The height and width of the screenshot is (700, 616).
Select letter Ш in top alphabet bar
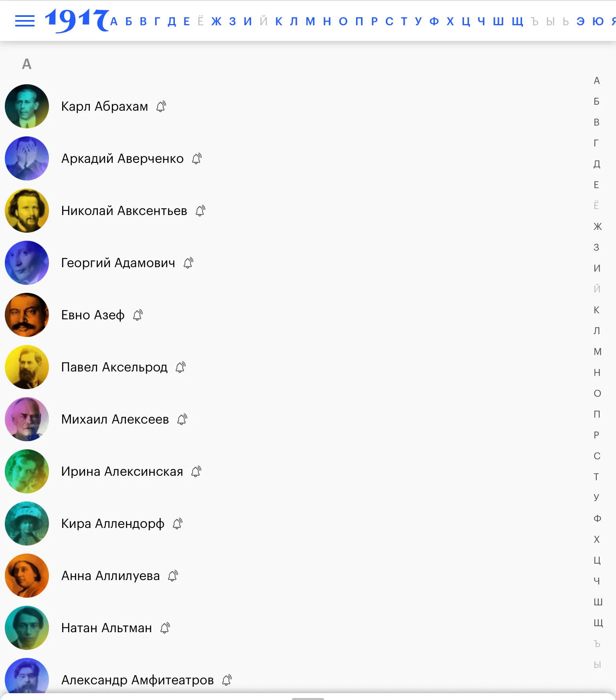click(498, 21)
